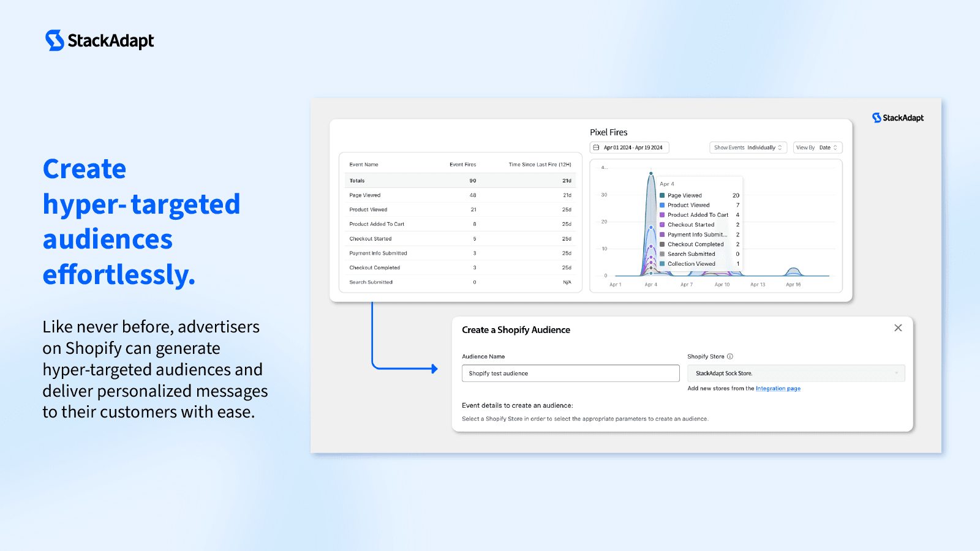The height and width of the screenshot is (551, 980).
Task: Click the Audience Name input field
Action: (x=570, y=373)
